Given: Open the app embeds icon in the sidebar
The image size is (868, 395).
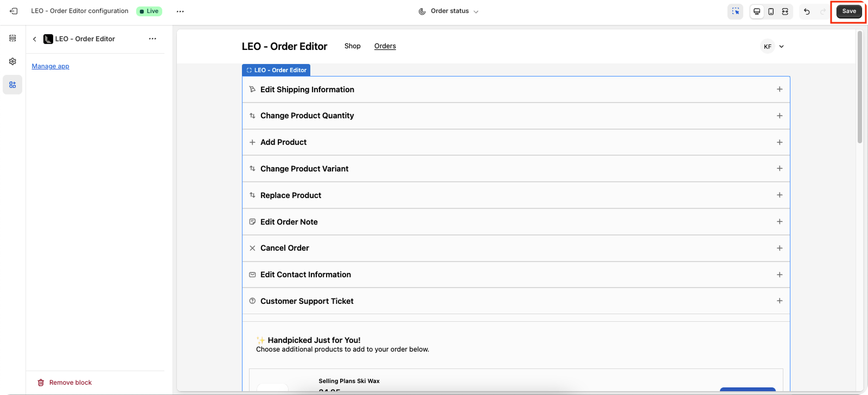Looking at the screenshot, I should pos(12,85).
